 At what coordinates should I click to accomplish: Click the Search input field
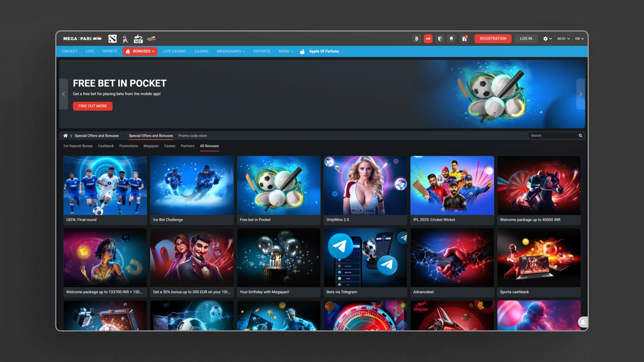click(x=553, y=135)
